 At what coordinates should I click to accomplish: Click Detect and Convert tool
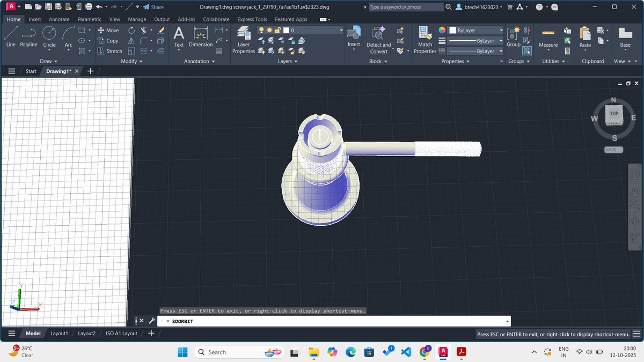378,40
